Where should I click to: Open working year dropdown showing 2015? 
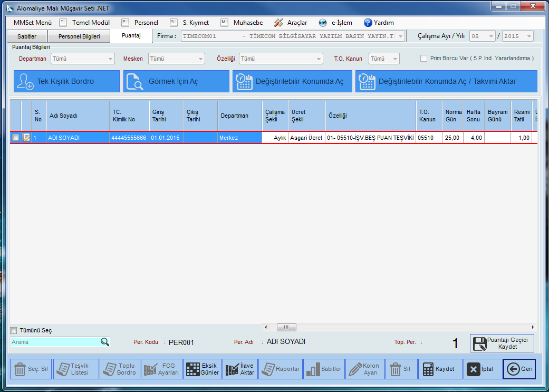pos(518,36)
